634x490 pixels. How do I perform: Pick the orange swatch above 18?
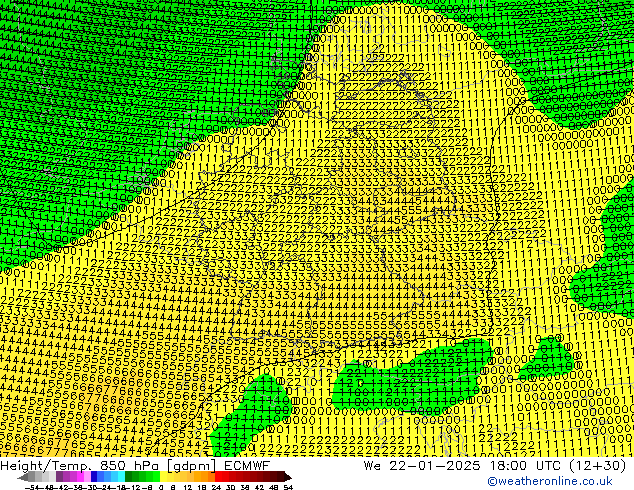point(205,476)
